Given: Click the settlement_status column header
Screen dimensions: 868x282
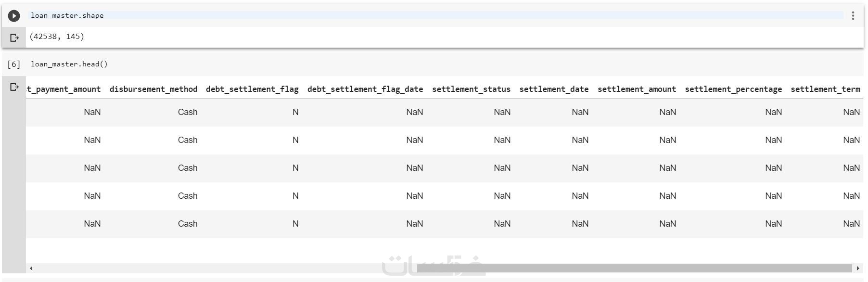Looking at the screenshot, I should 471,90.
